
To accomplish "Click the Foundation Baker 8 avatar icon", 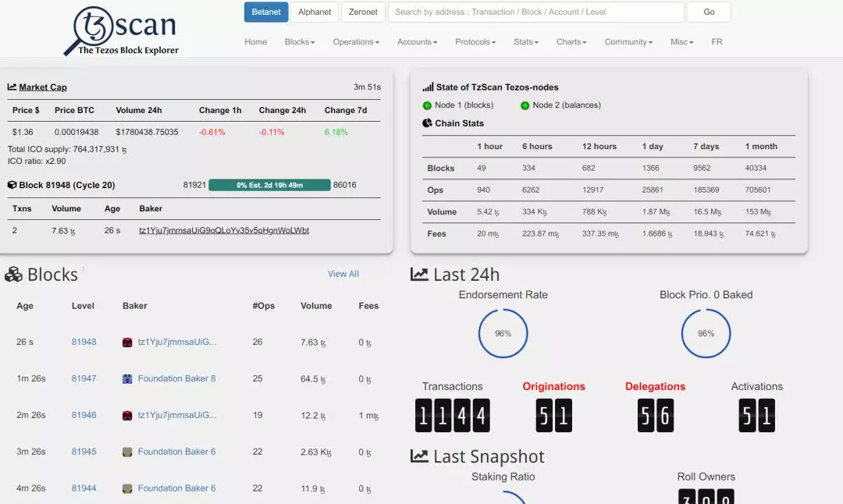I will click(x=127, y=379).
